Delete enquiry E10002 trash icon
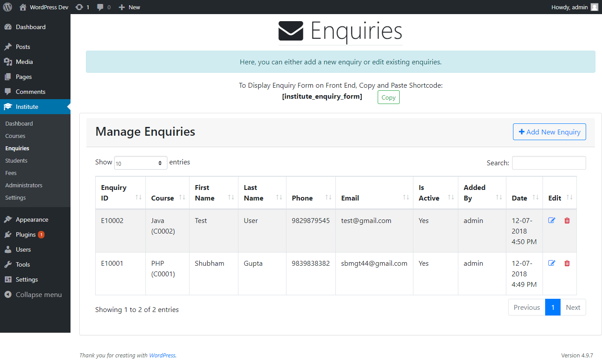Screen dimensions: 602x364 tap(567, 220)
